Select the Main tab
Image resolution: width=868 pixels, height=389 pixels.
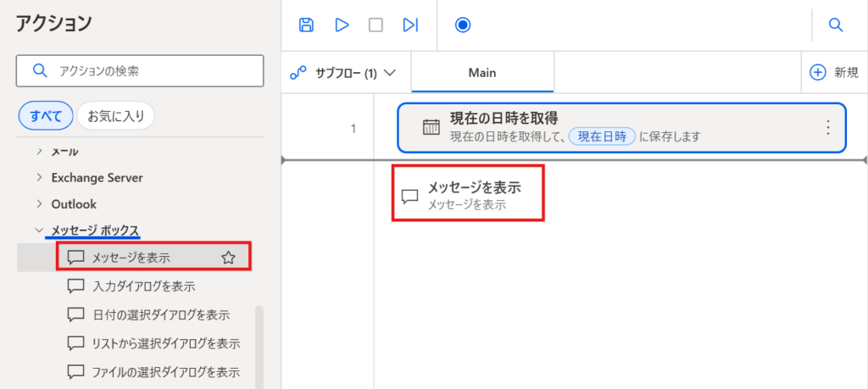[482, 73]
